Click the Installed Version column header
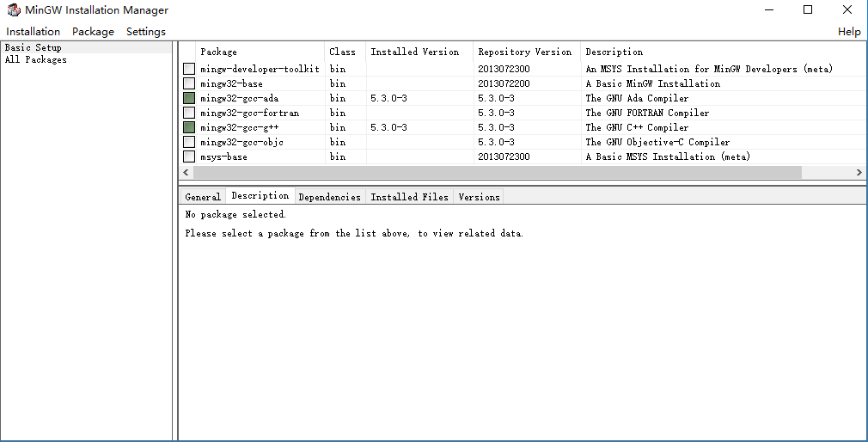The width and height of the screenshot is (868, 442). coord(419,52)
